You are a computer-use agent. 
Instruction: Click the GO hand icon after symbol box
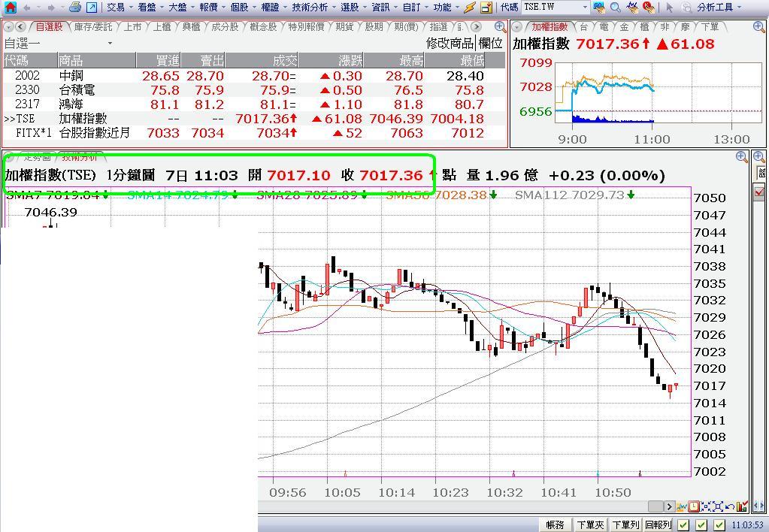tap(598, 8)
